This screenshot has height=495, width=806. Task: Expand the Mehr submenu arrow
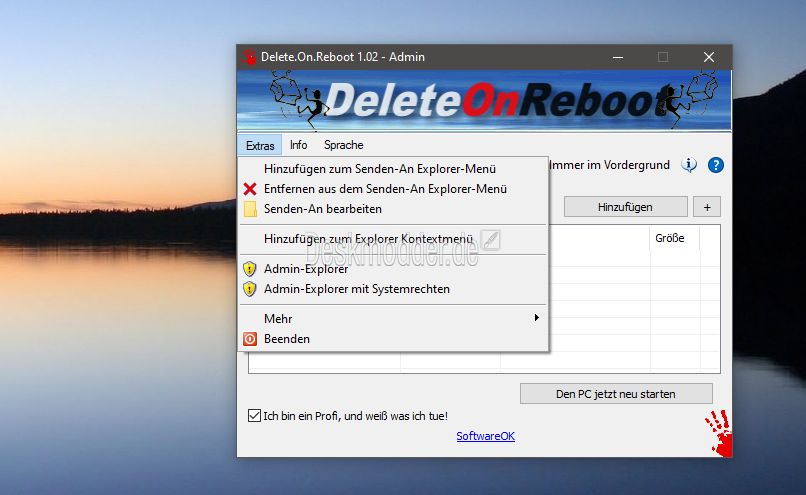tap(536, 318)
